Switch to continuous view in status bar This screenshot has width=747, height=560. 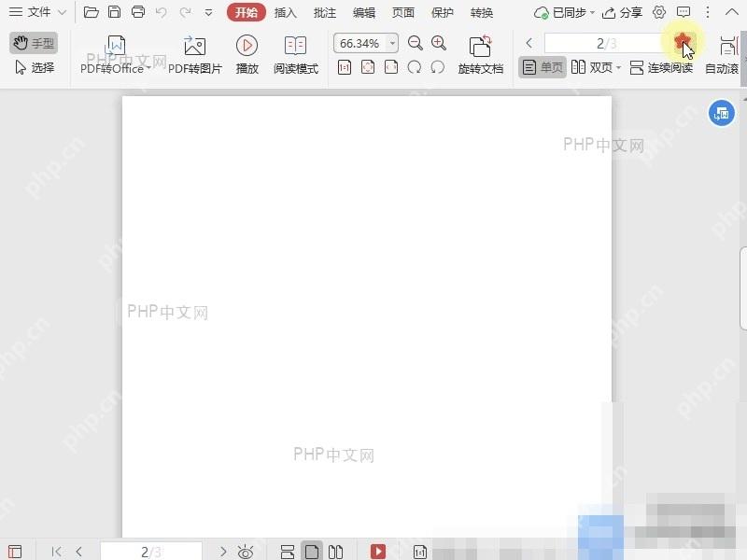pyautogui.click(x=288, y=552)
